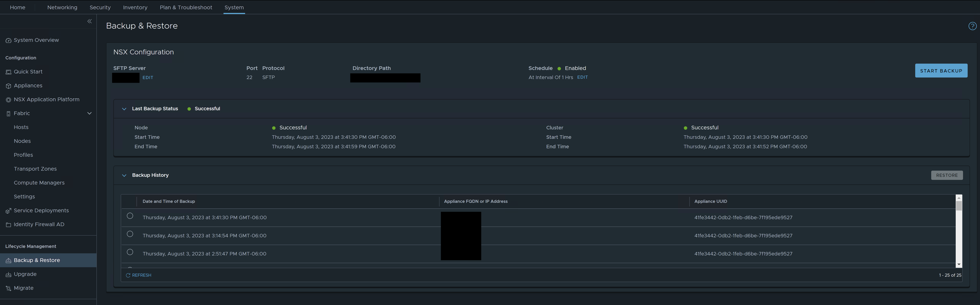Click REFRESH link below backup table

pos(142,275)
